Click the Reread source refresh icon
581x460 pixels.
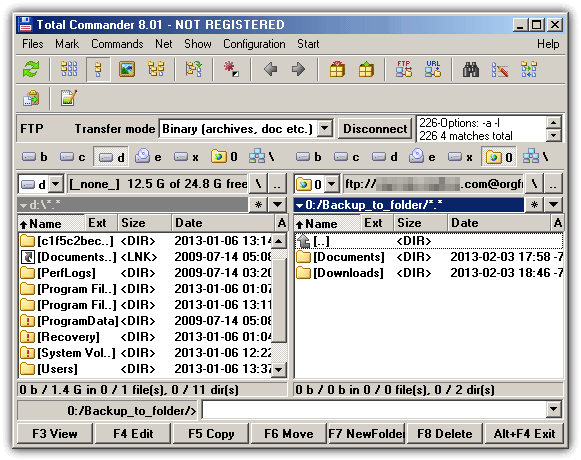pyautogui.click(x=31, y=69)
